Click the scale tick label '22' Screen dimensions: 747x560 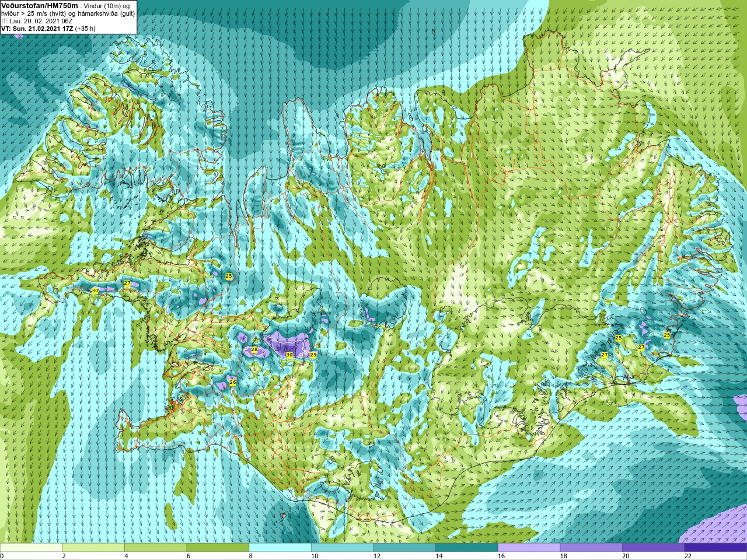point(688,556)
